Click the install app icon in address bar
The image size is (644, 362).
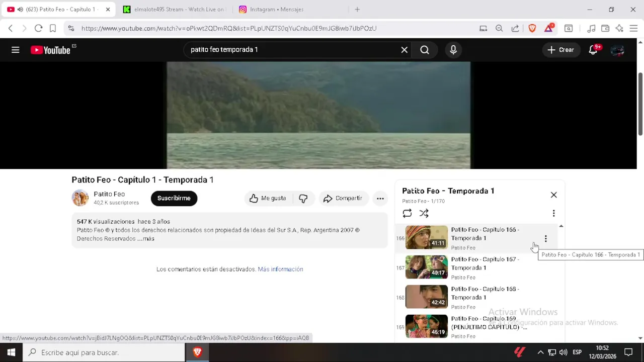[x=483, y=28]
